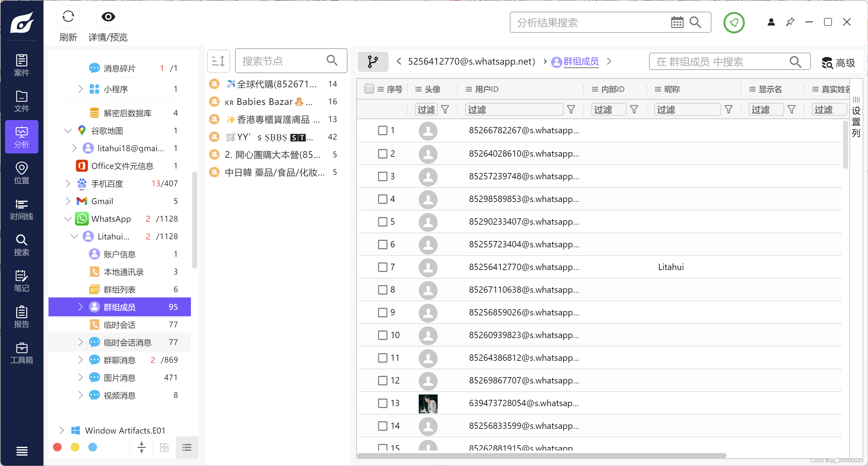The height and width of the screenshot is (466, 868).
Task: Expand the Window Artifacts.E01 node
Action: (61, 430)
